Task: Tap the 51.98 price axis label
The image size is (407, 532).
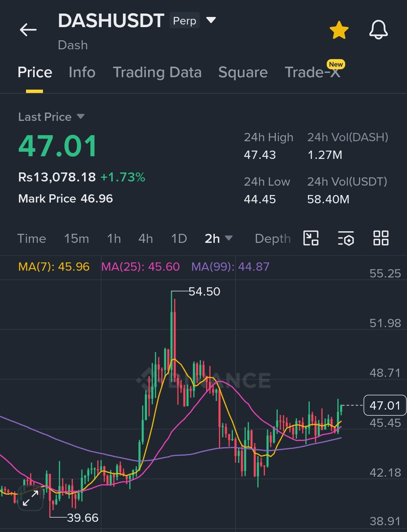Action: [385, 323]
